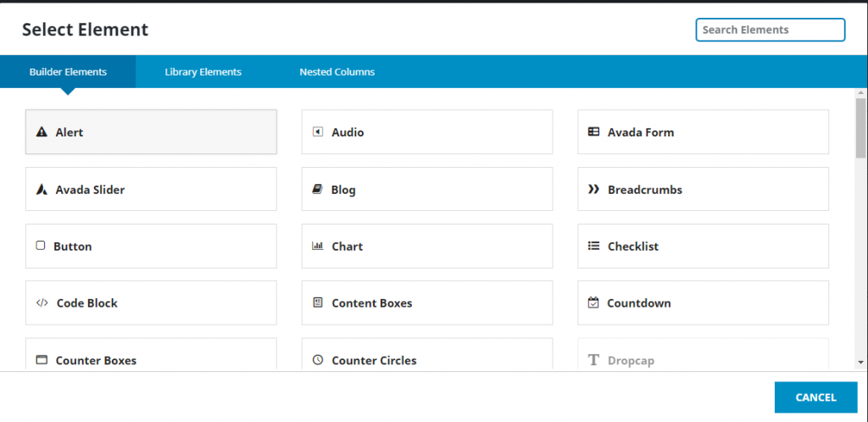This screenshot has width=868, height=422.
Task: Insert the Content Boxes element
Action: click(427, 303)
